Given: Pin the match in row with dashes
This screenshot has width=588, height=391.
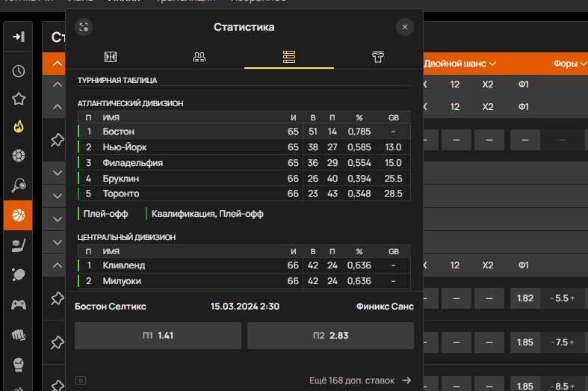Looking at the screenshot, I should (x=57, y=140).
